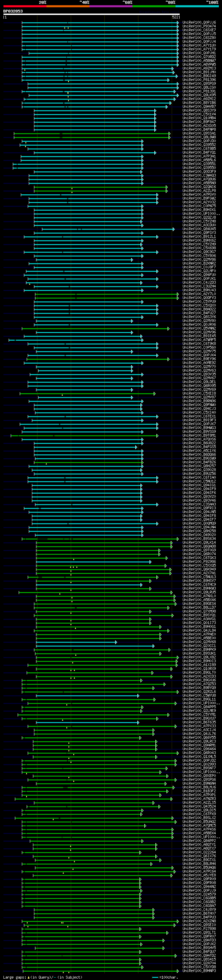The image size is (222, 980).
Task: Click the green ~80% identity color segment
Action: [x=154, y=7]
